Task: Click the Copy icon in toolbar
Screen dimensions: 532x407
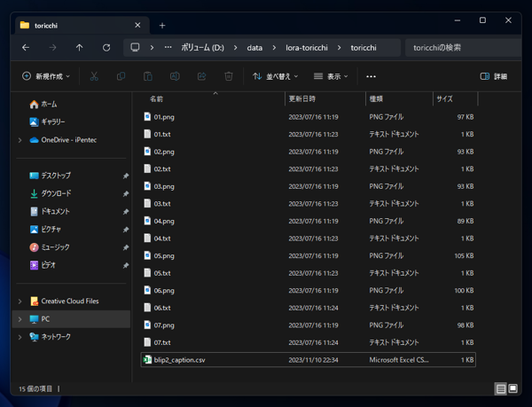Action: 121,76
